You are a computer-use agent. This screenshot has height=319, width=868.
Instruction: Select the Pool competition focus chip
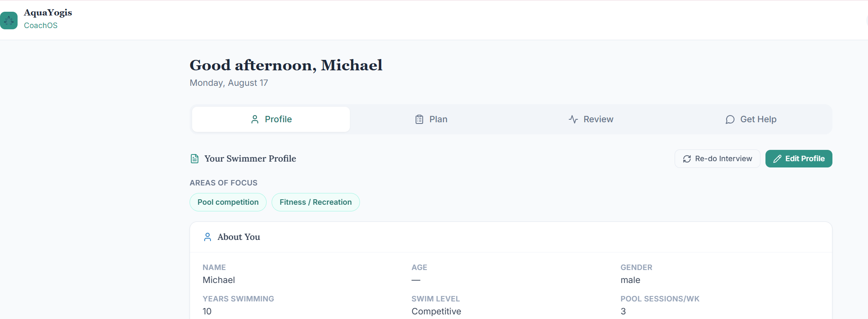[x=228, y=202]
